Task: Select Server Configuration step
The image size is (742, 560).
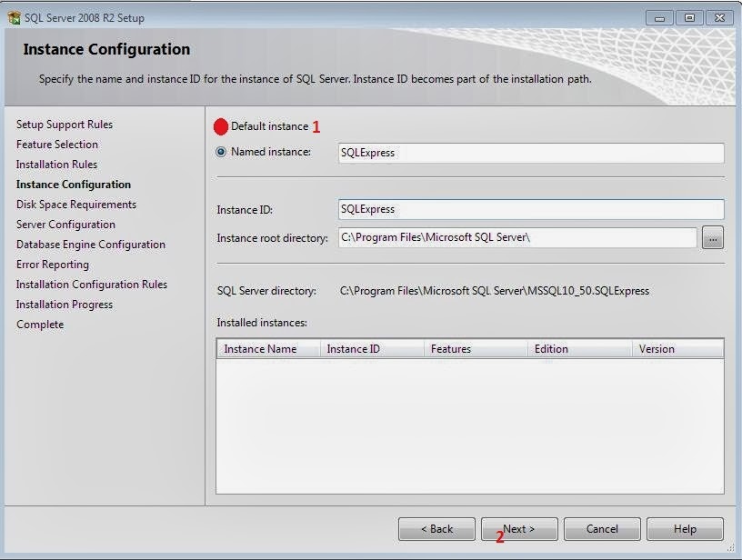Action: (65, 225)
